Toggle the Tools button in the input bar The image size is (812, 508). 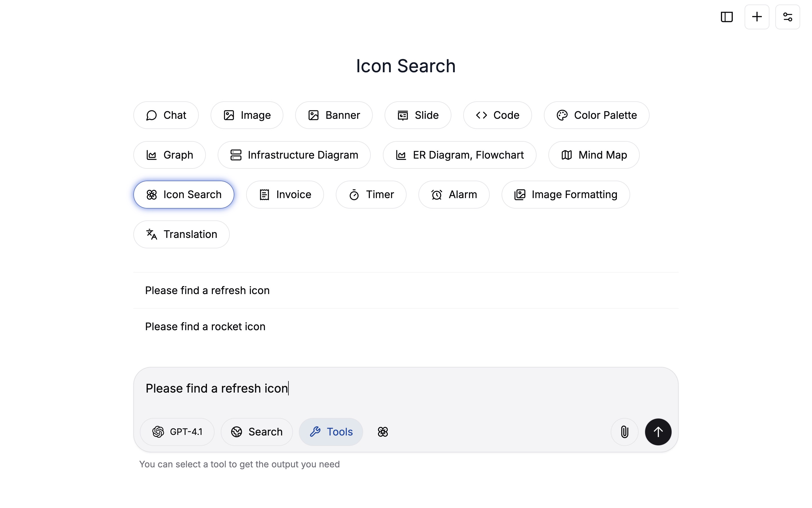point(330,432)
